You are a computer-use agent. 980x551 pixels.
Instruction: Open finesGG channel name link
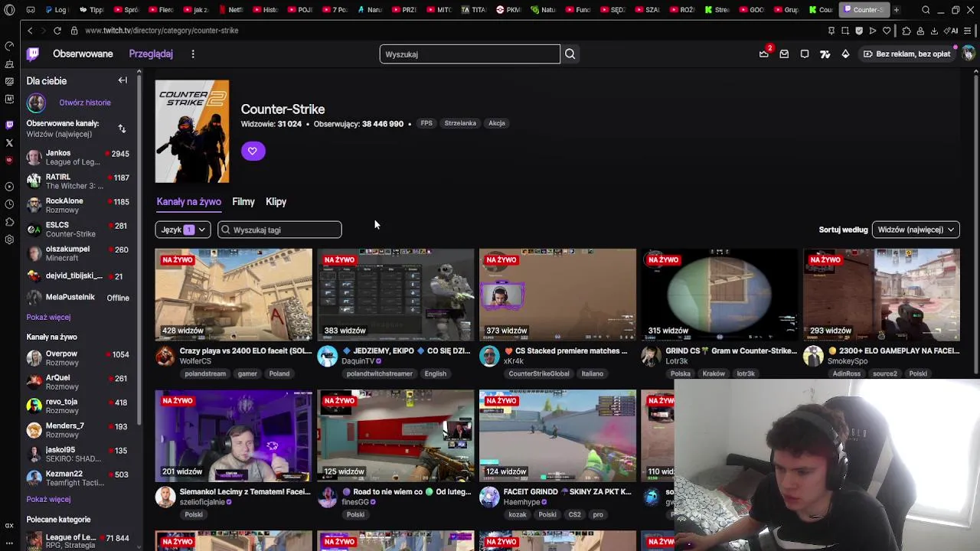click(x=355, y=502)
